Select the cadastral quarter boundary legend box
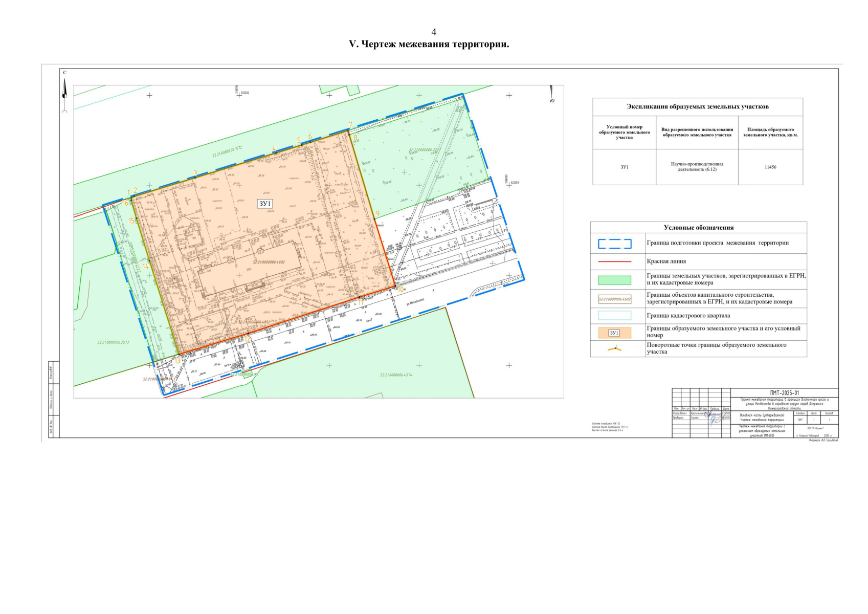Viewport: 868px width, 614px height. coord(614,316)
